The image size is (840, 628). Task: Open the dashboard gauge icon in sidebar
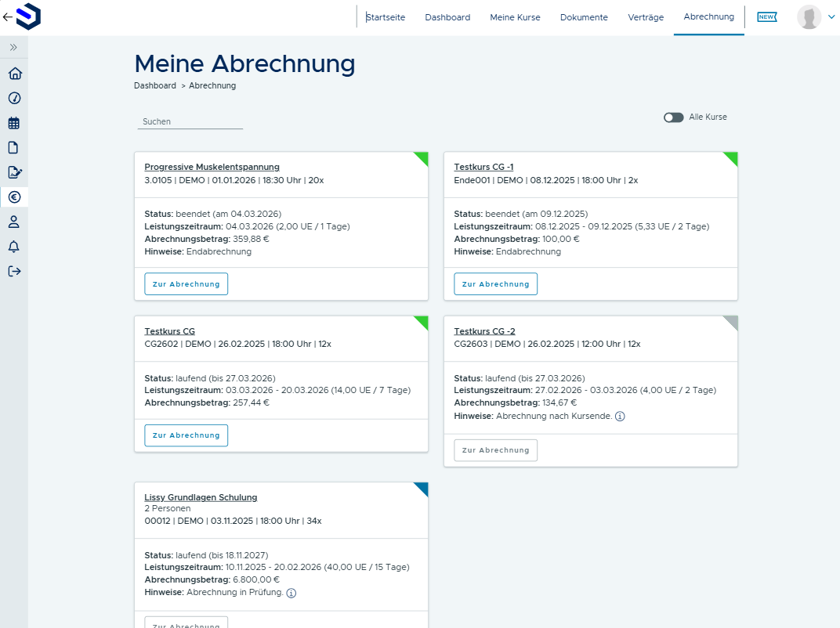(14, 98)
